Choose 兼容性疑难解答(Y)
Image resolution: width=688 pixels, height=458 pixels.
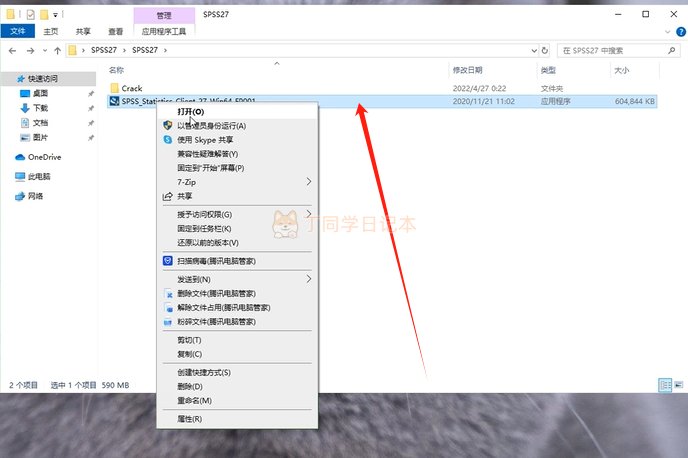point(237,154)
